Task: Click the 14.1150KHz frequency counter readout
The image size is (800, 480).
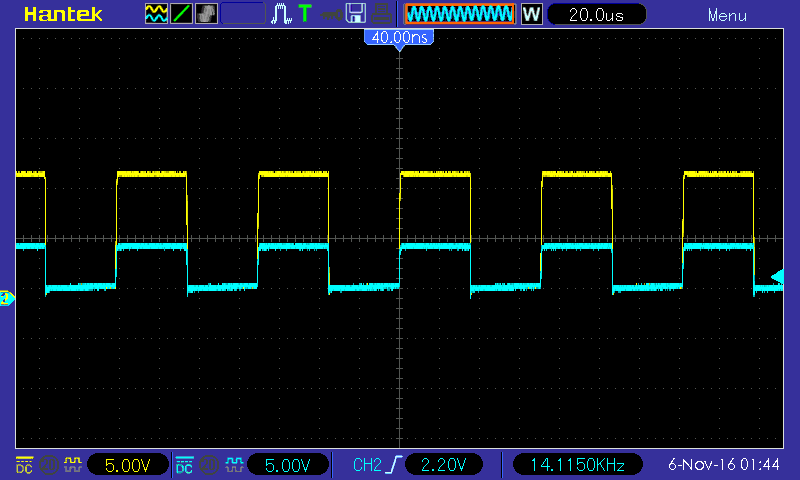Action: click(577, 465)
